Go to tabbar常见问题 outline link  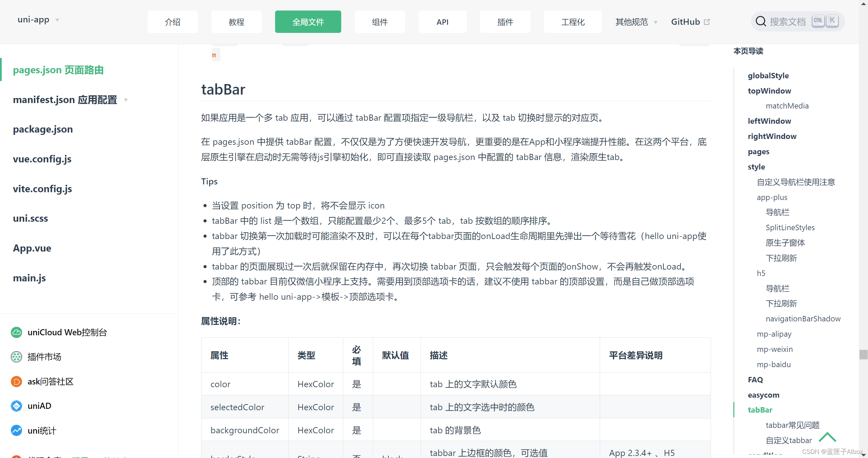click(x=792, y=425)
